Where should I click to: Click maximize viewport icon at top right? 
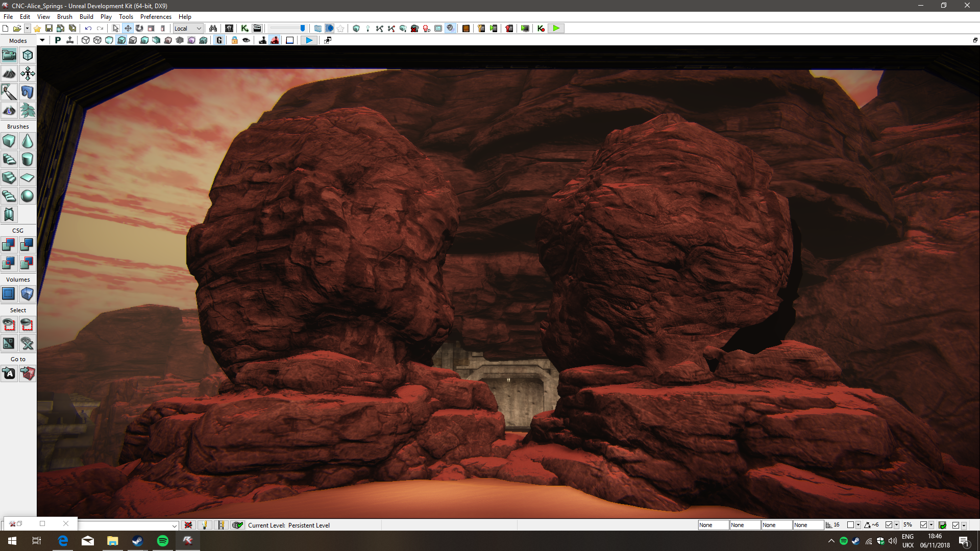(975, 40)
